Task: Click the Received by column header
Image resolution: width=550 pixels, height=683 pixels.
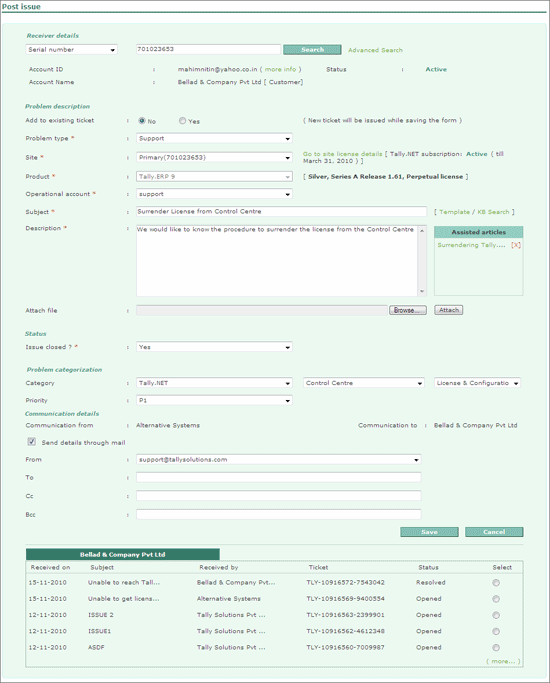Action: [x=219, y=568]
